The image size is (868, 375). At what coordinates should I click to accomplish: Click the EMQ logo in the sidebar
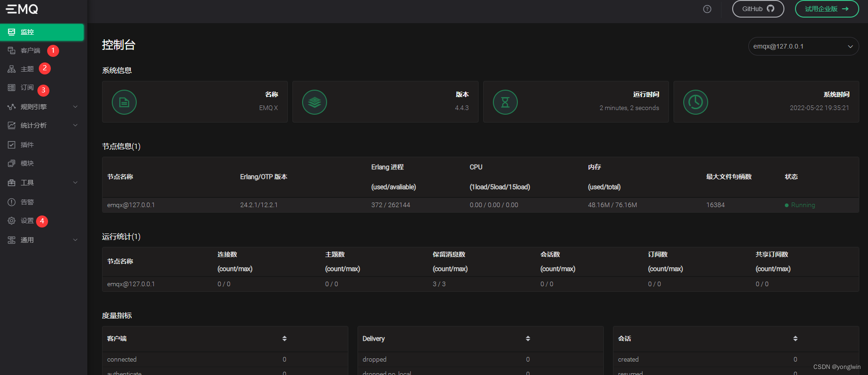(22, 9)
